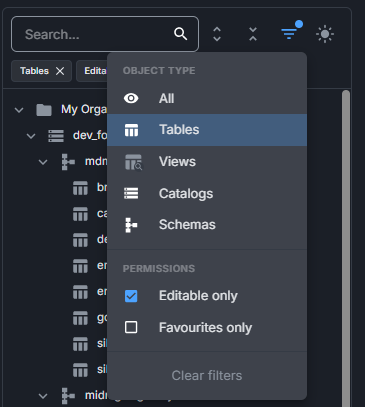Click the Editable only label
Screen dimensions: 365x407
(198, 296)
